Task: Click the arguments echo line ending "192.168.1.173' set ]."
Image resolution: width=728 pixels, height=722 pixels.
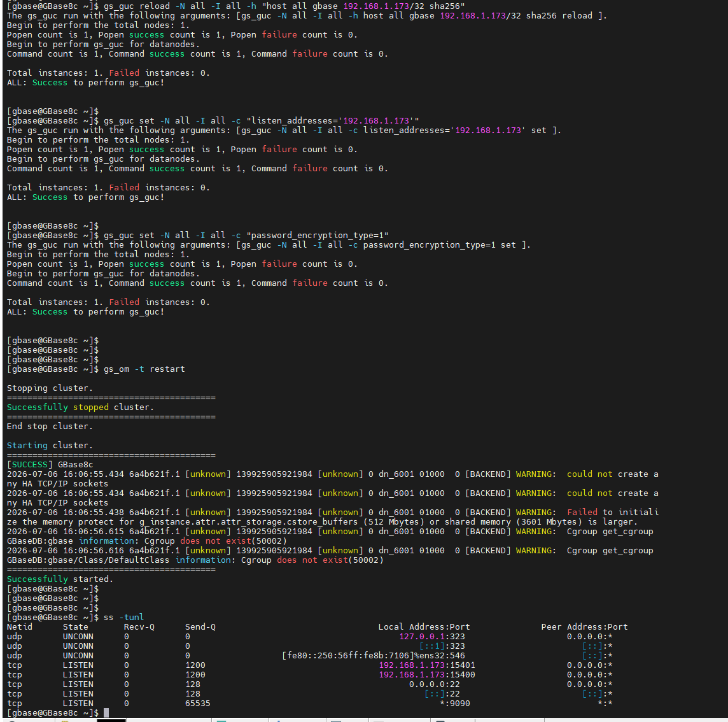Action: coord(284,131)
